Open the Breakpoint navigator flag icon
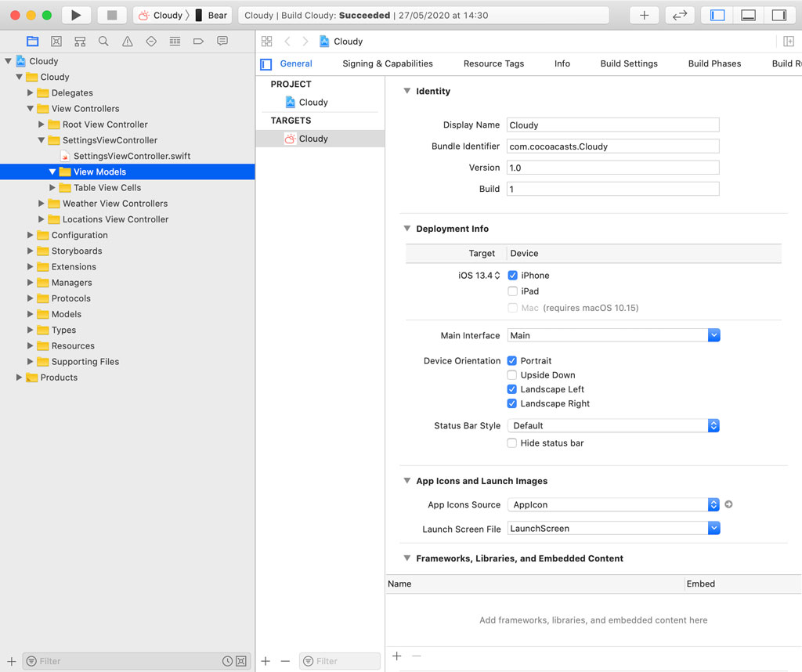 coord(197,41)
